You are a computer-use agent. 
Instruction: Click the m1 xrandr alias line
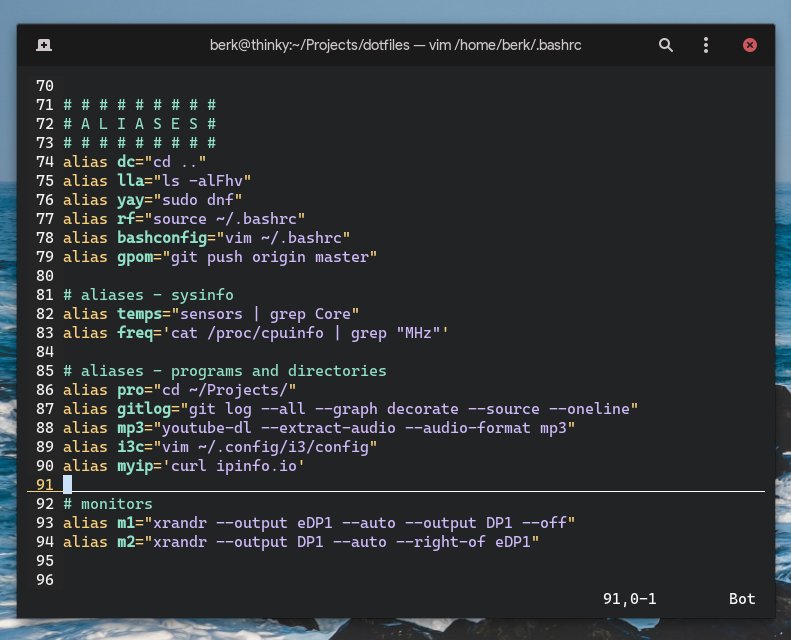coord(318,523)
